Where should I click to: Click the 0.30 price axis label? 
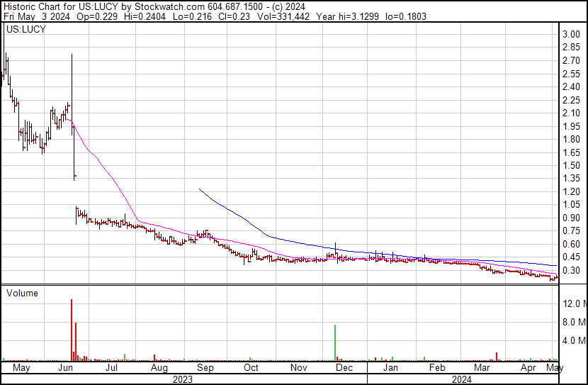571,270
